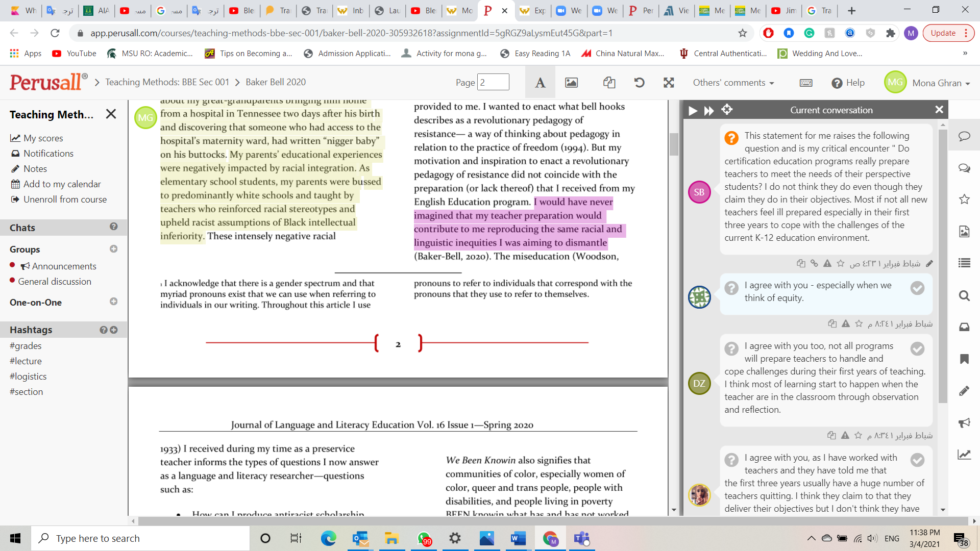Image resolution: width=980 pixels, height=551 pixels.
Task: Open the list view icon in sidebar
Action: point(964,263)
